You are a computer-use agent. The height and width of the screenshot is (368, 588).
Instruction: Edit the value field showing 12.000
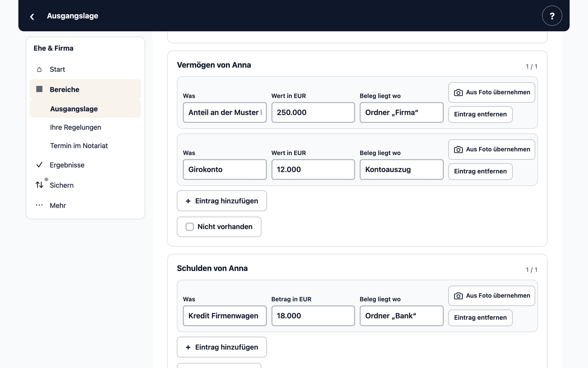click(x=313, y=169)
